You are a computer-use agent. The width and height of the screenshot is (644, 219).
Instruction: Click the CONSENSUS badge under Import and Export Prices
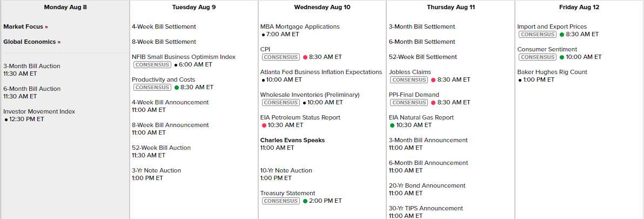pyautogui.click(x=537, y=34)
